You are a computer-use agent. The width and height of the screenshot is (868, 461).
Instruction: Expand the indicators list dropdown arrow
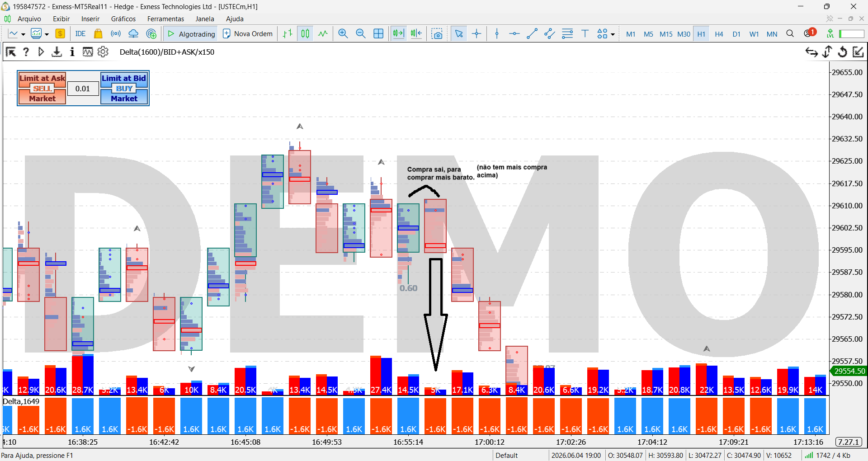47,34
